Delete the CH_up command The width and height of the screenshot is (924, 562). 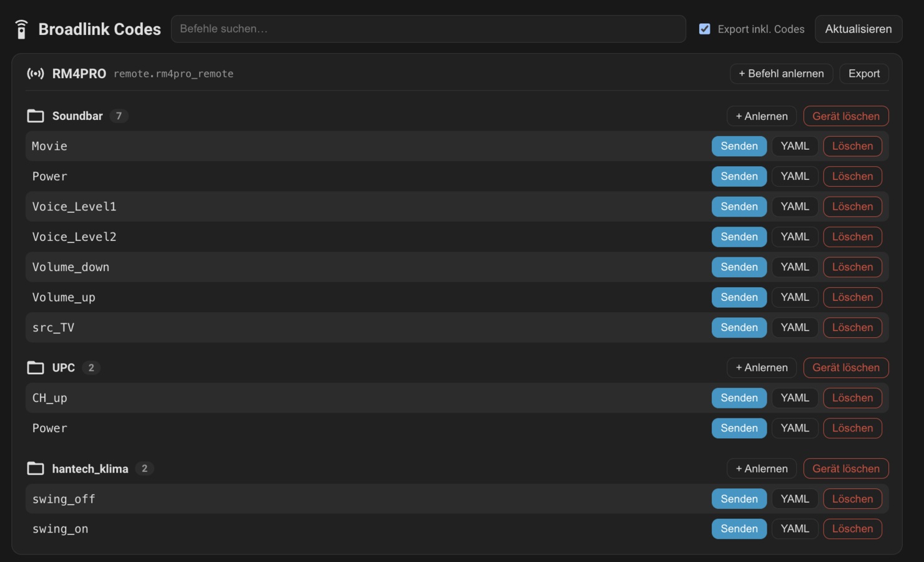pyautogui.click(x=852, y=398)
